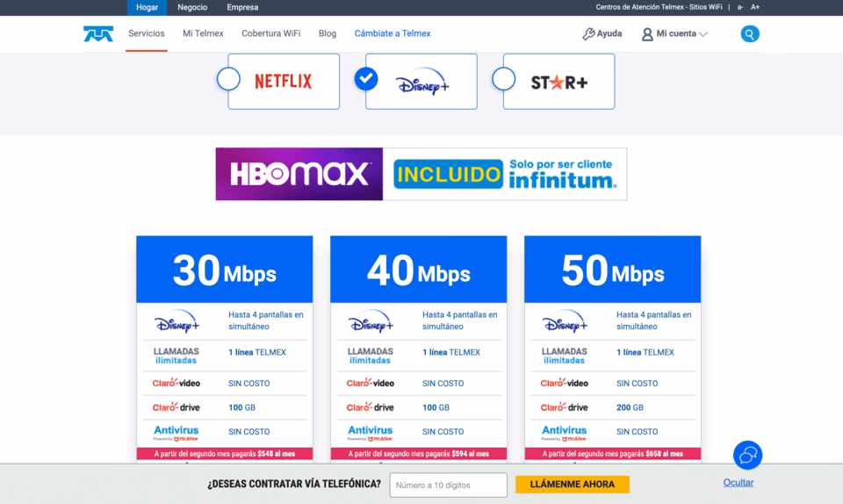Open the chat bubble icon

747,455
